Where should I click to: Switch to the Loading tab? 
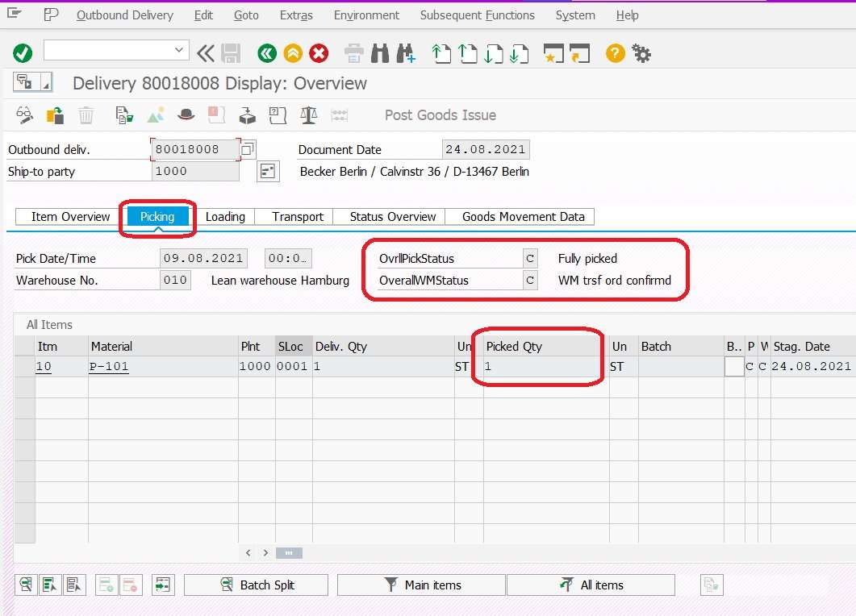[x=226, y=216]
